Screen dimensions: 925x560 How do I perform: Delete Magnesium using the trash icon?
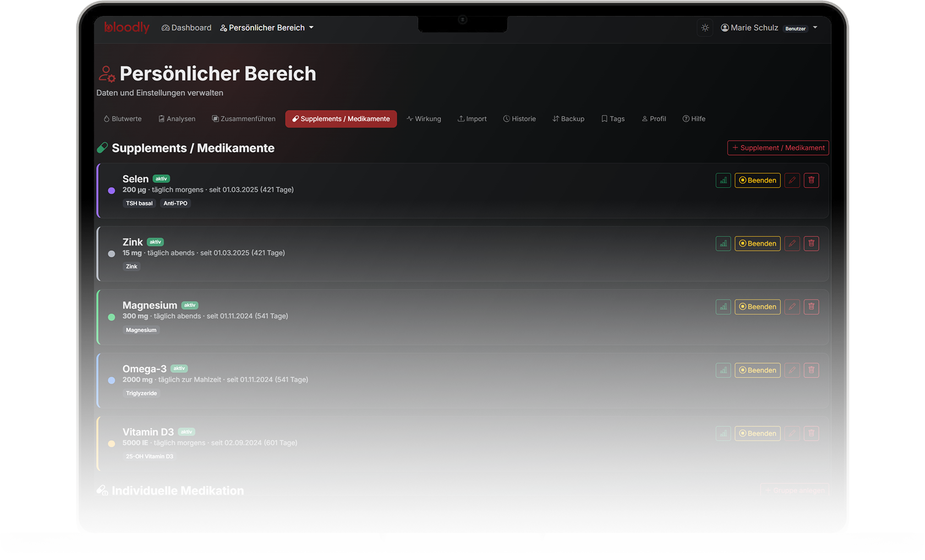pos(811,307)
